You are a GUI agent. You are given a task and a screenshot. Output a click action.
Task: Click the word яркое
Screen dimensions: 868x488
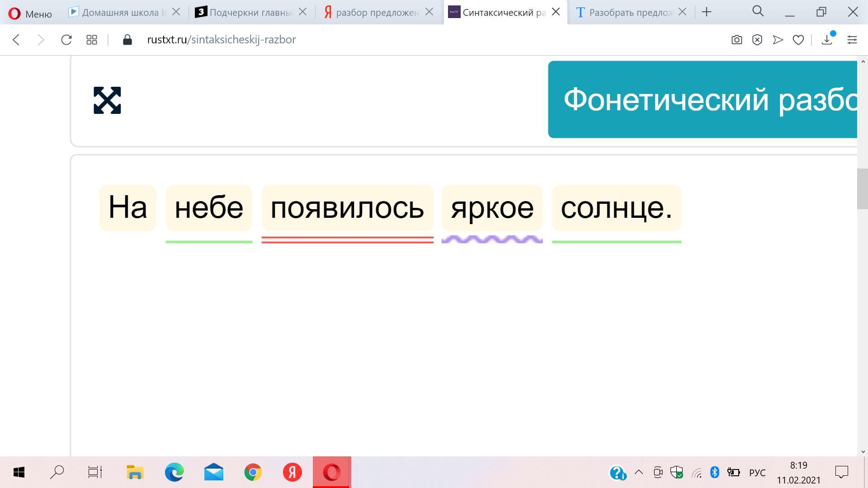click(492, 208)
